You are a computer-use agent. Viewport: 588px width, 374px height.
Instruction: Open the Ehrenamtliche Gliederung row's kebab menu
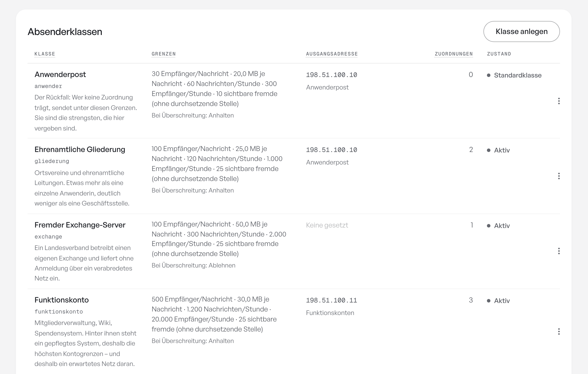pos(559,176)
